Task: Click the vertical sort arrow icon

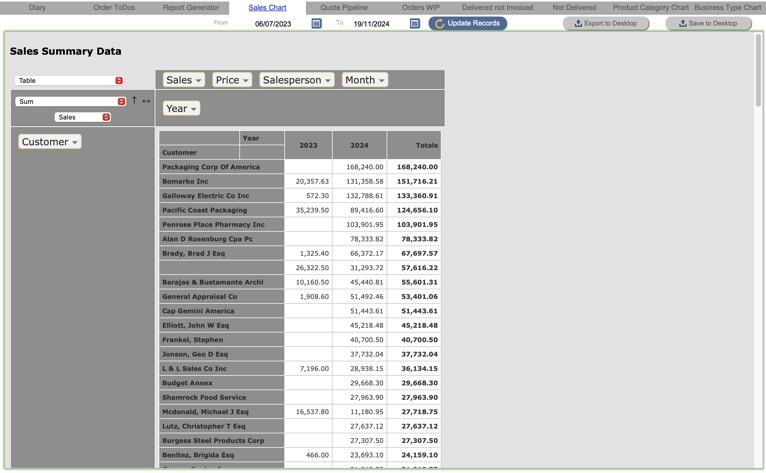Action: click(134, 101)
